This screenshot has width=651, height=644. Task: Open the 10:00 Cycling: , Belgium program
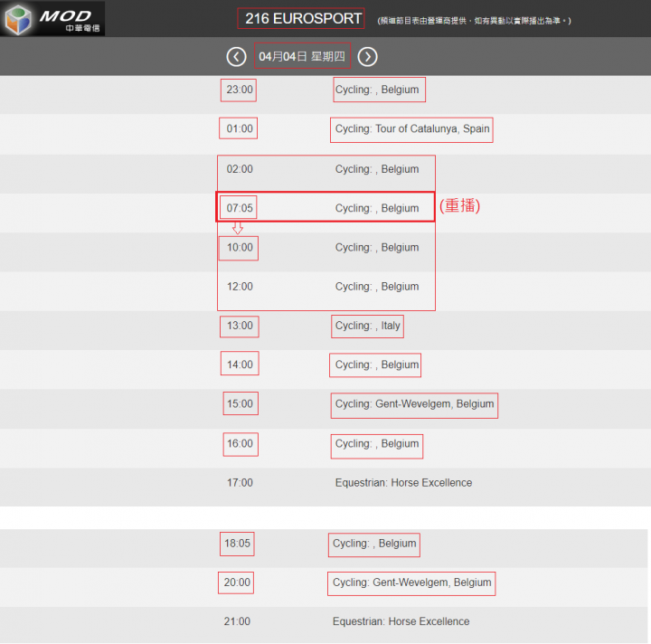(377, 248)
